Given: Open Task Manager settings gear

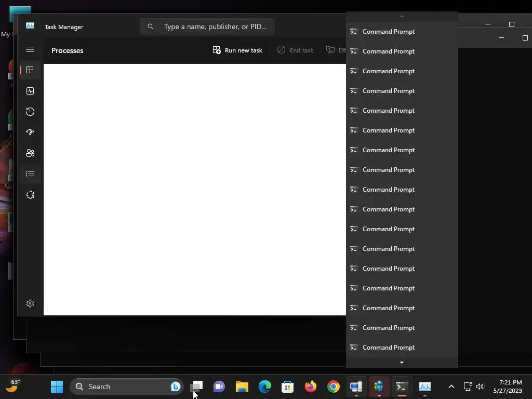Looking at the screenshot, I should tap(30, 303).
